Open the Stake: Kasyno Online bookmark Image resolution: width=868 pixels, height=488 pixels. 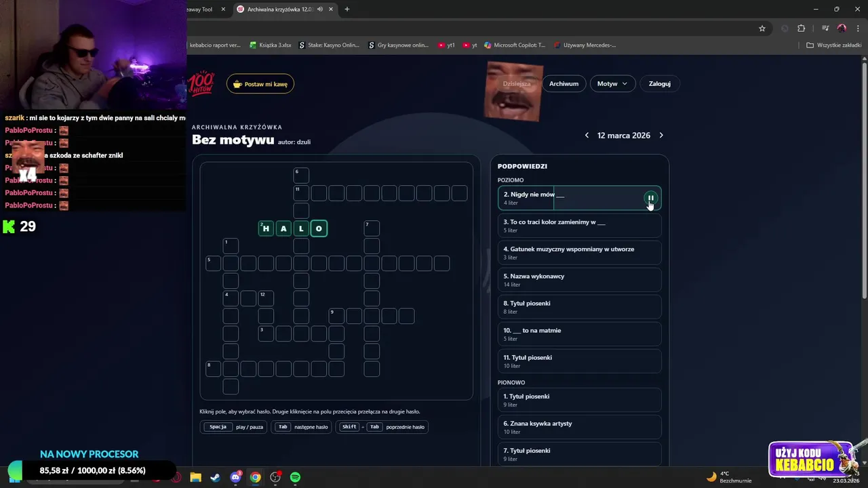329,45
